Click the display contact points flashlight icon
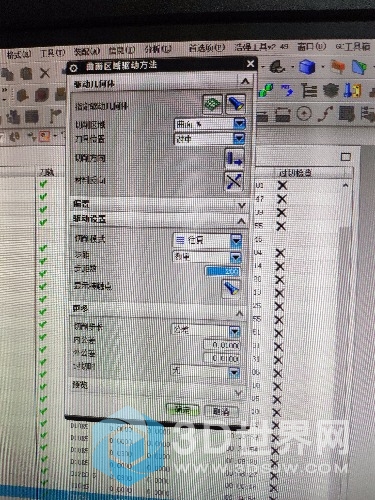 tap(231, 288)
